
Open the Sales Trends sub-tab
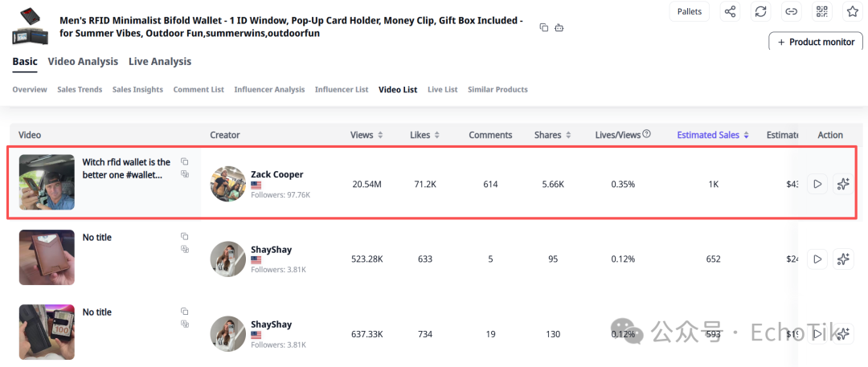(x=80, y=89)
